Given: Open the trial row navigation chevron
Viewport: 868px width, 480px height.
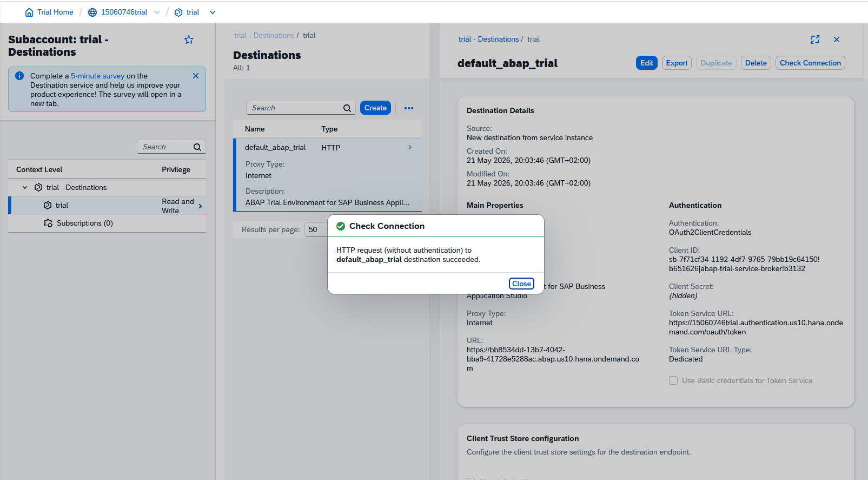Looking at the screenshot, I should tap(201, 206).
